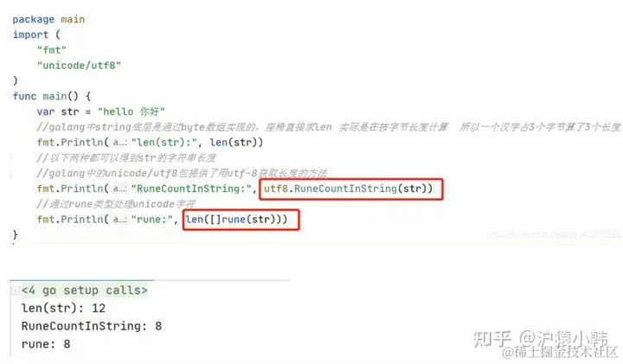Click the 'package main' declaration line
623x364 pixels.
48,19
